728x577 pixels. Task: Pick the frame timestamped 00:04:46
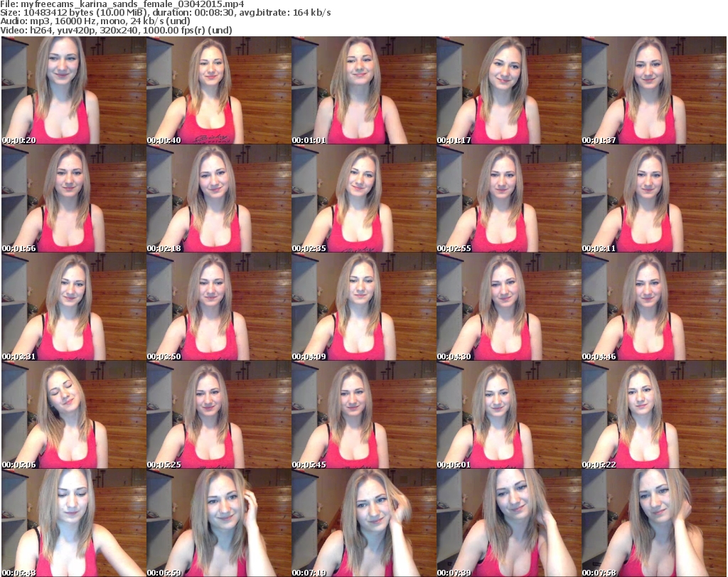coord(654,307)
